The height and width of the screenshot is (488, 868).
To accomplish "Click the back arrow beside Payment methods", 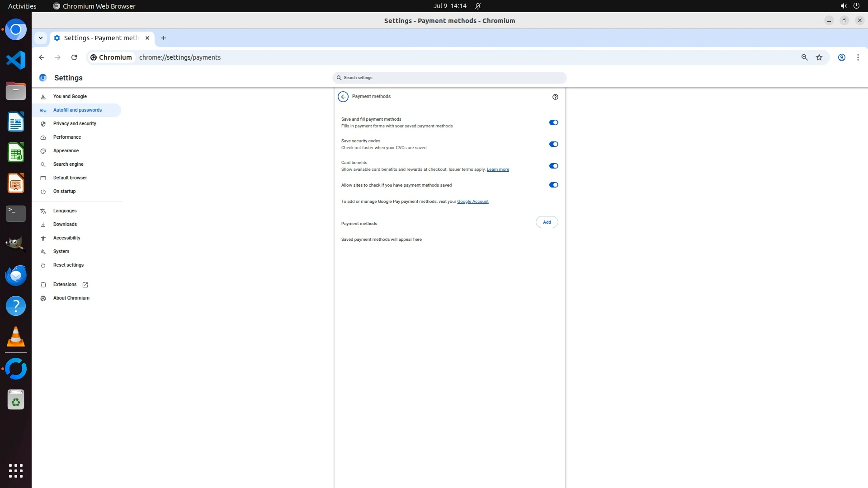I will (x=343, y=97).
